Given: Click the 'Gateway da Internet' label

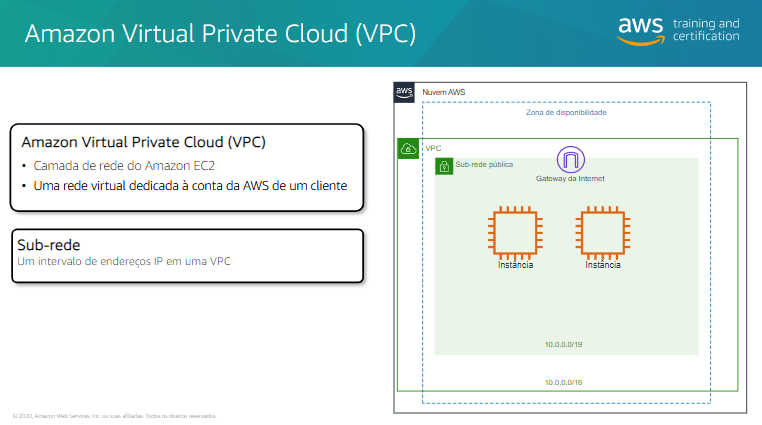Looking at the screenshot, I should pyautogui.click(x=570, y=179).
